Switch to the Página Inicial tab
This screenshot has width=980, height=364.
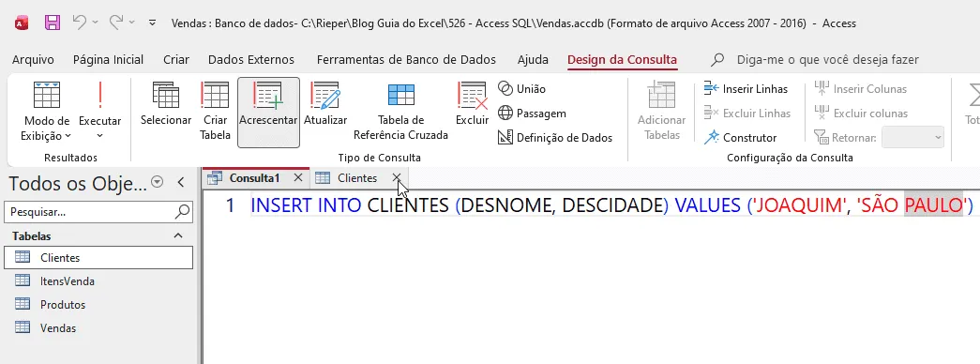(108, 60)
